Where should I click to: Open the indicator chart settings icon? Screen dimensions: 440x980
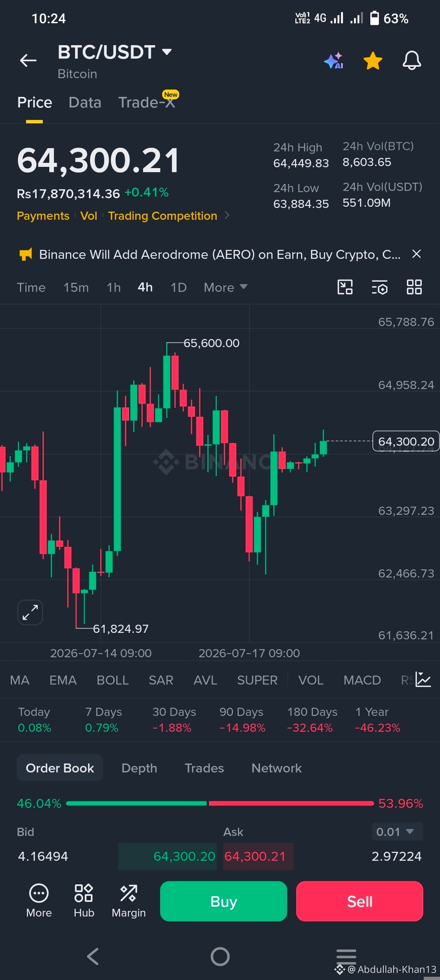click(423, 680)
